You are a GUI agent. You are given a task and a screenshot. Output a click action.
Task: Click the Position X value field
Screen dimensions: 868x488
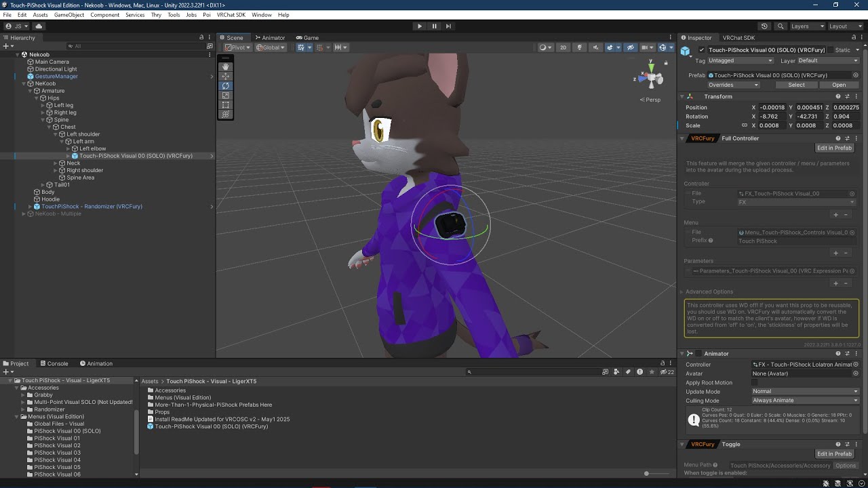[772, 107]
